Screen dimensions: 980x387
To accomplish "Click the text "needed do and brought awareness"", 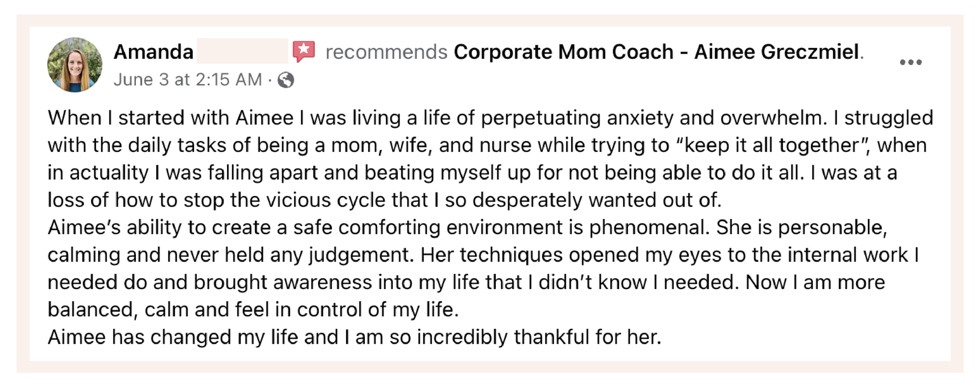I will pos(209,282).
